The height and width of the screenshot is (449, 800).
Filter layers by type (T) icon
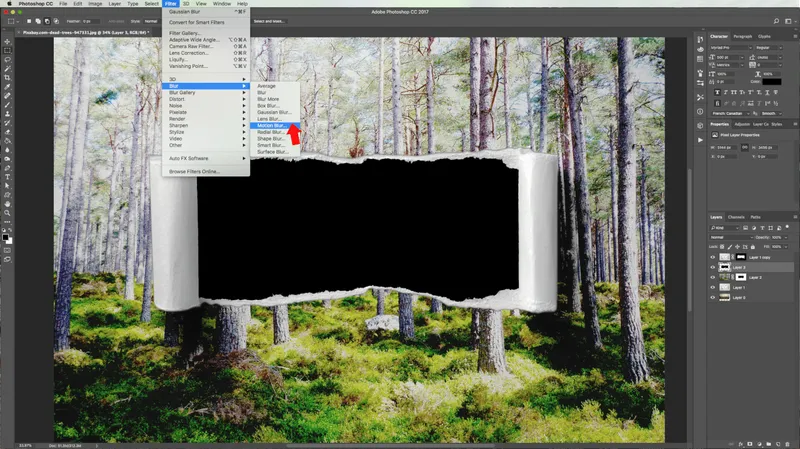pyautogui.click(x=762, y=228)
